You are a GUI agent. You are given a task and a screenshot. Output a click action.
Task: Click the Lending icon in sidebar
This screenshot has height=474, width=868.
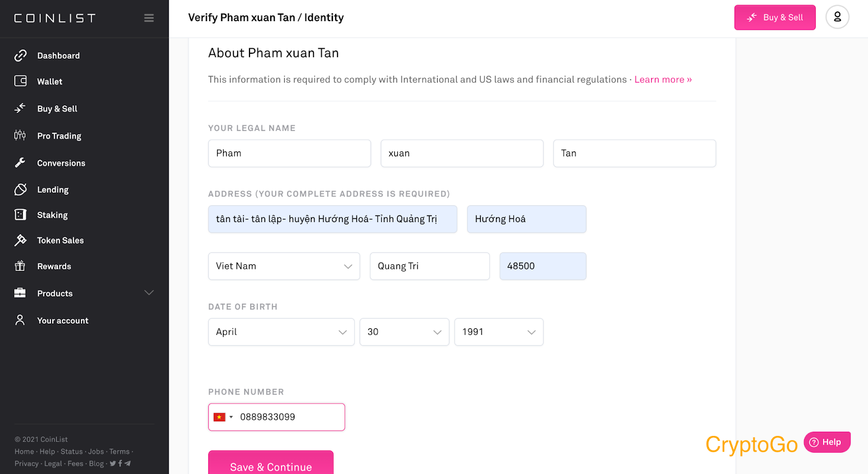20,189
